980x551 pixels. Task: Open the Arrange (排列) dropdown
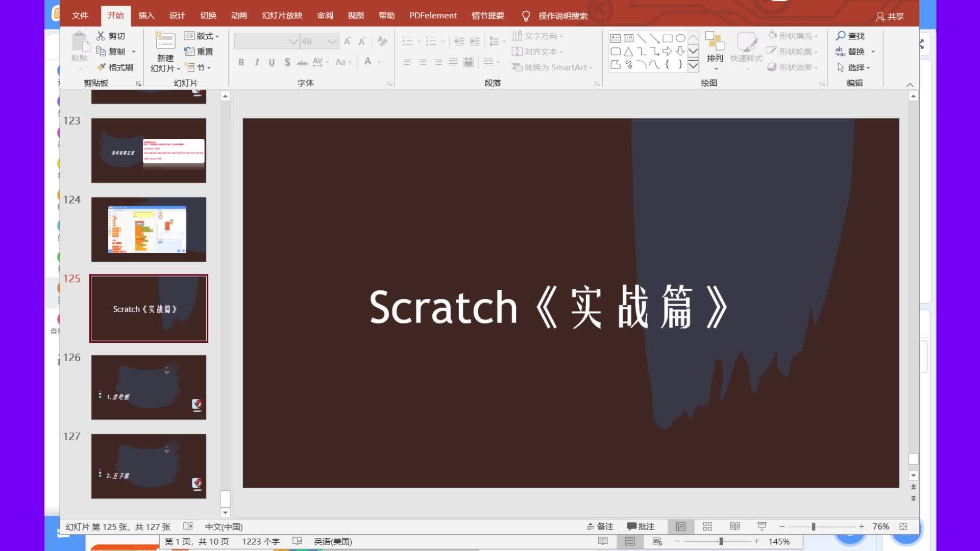point(715,51)
